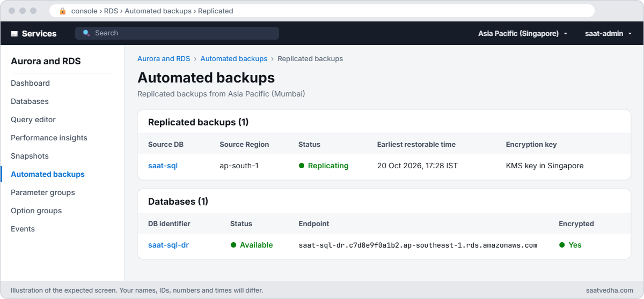This screenshot has height=299, width=644.
Task: Open Events in the sidebar
Action: (x=23, y=229)
